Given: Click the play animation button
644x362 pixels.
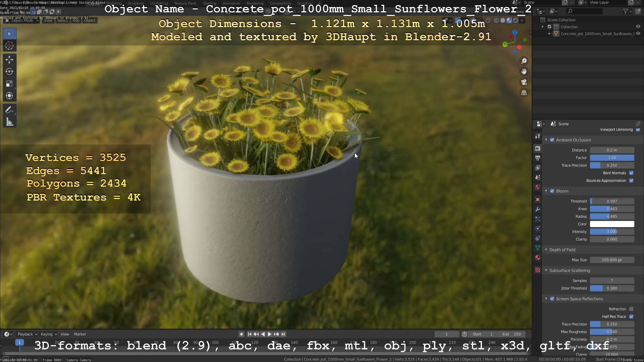Looking at the screenshot, I should point(270,334).
